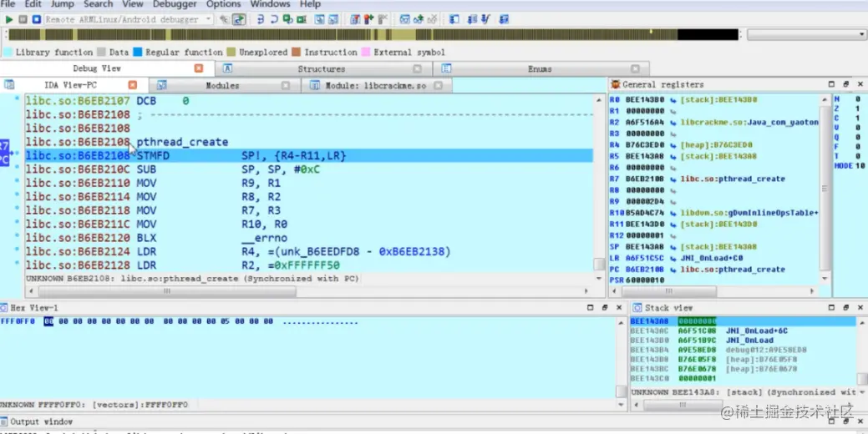This screenshot has height=434, width=868.
Task: Open the Debugger menu
Action: point(175,4)
